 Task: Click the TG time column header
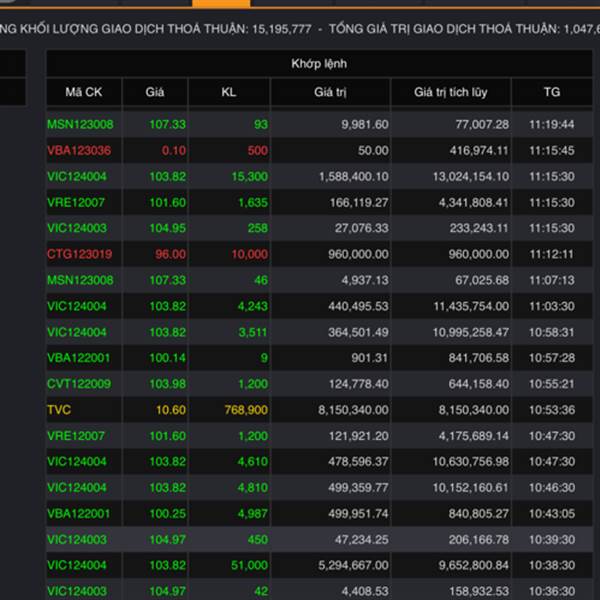tap(552, 92)
